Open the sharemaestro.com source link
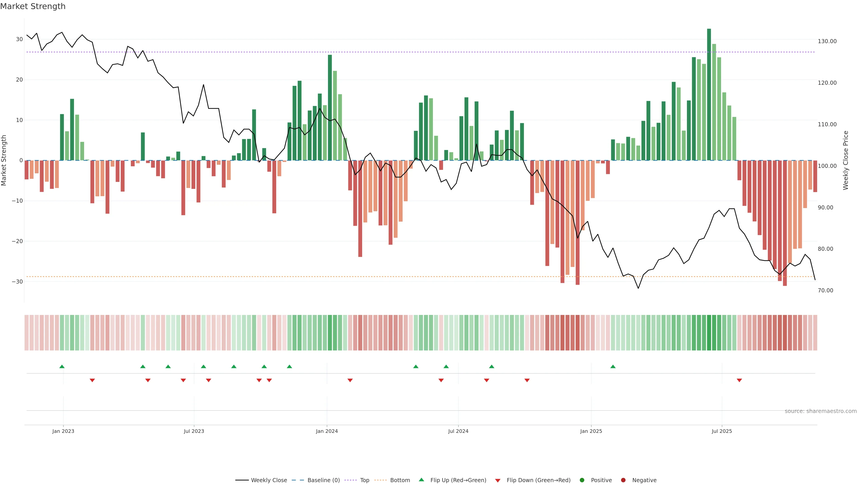The image size is (868, 488). coord(821,411)
